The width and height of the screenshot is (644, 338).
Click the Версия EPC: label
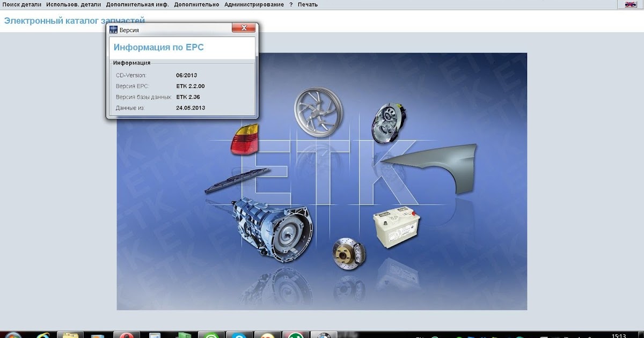point(132,86)
